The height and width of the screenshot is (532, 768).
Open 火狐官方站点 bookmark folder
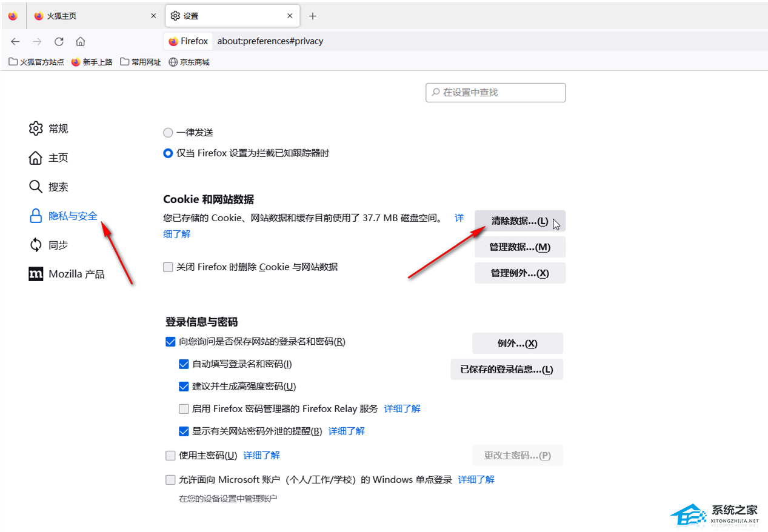click(36, 62)
